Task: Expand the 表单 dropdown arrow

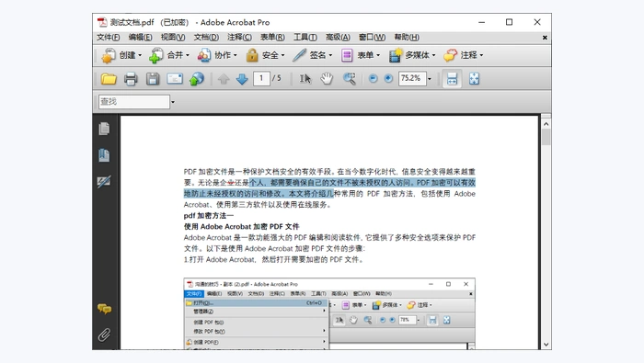Action: pos(378,55)
